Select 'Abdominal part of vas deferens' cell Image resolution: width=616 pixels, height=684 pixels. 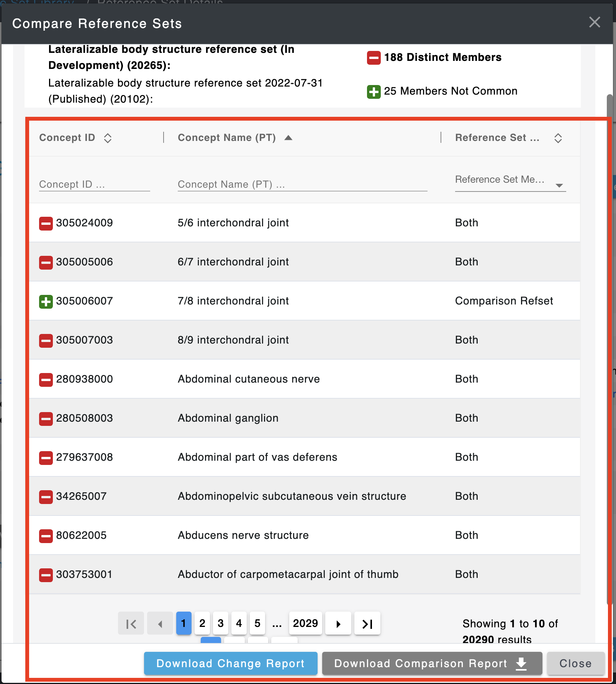click(x=258, y=457)
